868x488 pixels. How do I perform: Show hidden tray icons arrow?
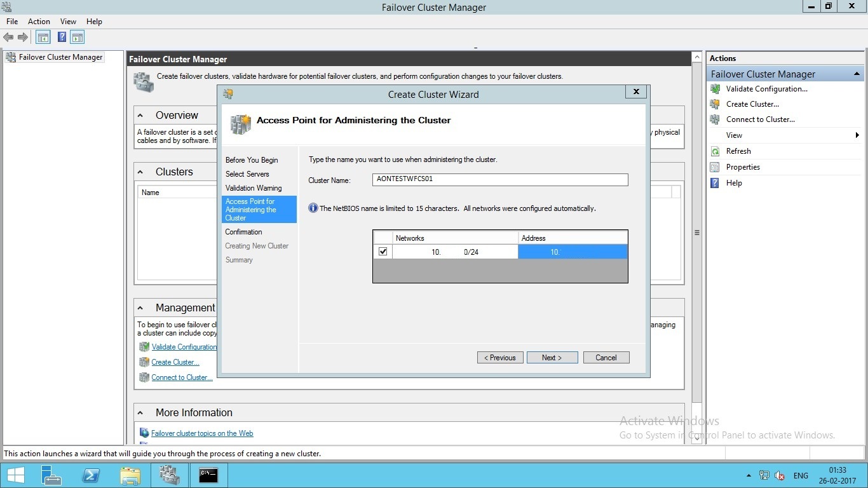(x=749, y=475)
